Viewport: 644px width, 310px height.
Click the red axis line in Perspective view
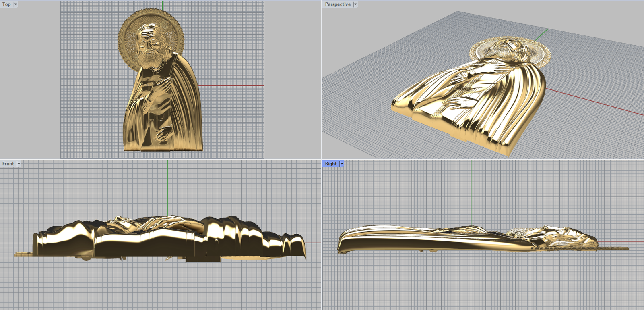[x=596, y=103]
